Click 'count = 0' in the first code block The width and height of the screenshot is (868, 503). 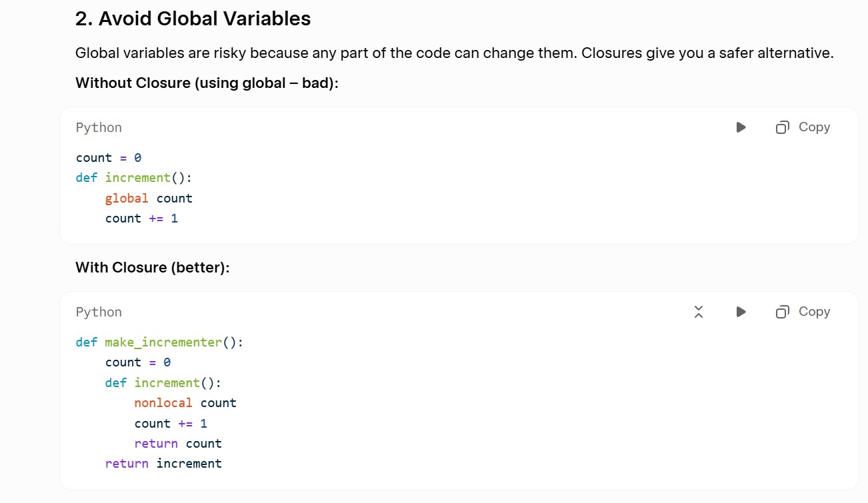tap(109, 158)
